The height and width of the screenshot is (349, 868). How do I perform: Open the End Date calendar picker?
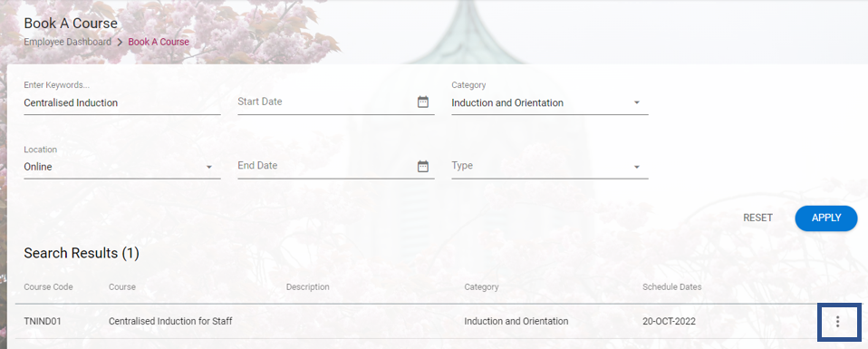point(423,166)
